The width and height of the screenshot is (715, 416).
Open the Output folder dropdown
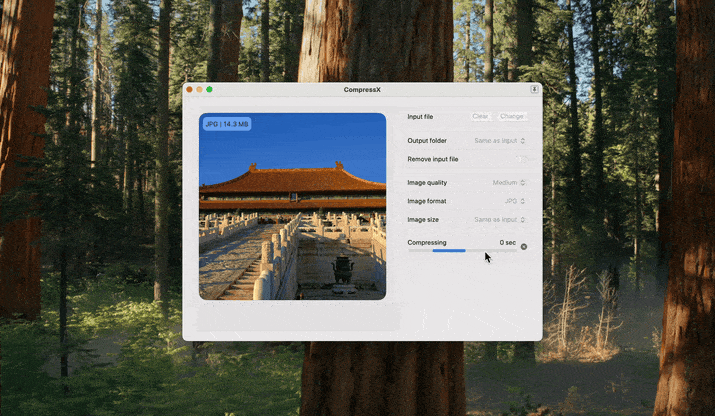(499, 141)
